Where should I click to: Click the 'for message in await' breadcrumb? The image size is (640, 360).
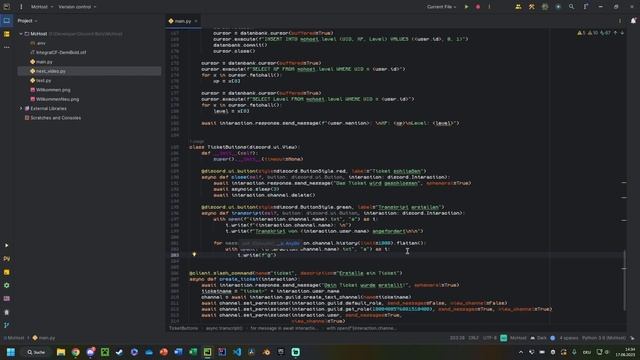point(284,328)
